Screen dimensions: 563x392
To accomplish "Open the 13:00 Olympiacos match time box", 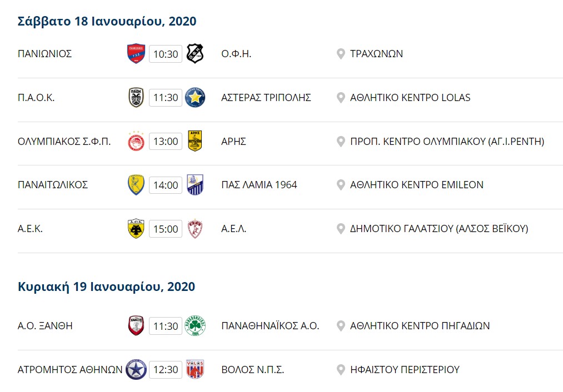I will (x=166, y=141).
